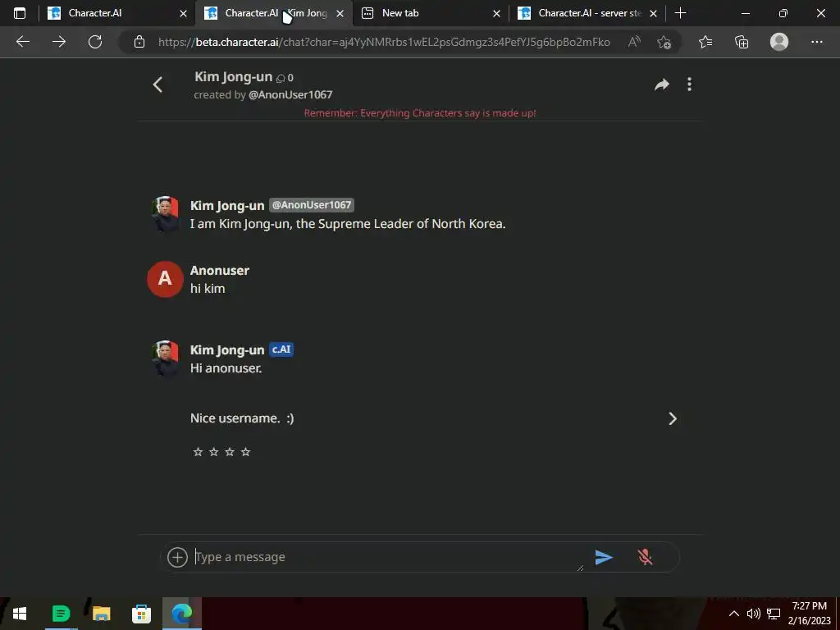Click the Edge icon in taskbar
The width and height of the screenshot is (840, 630).
click(x=182, y=614)
